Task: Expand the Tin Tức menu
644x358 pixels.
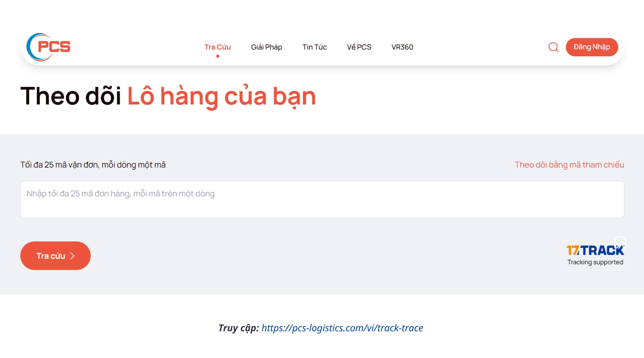Action: pyautogui.click(x=315, y=47)
